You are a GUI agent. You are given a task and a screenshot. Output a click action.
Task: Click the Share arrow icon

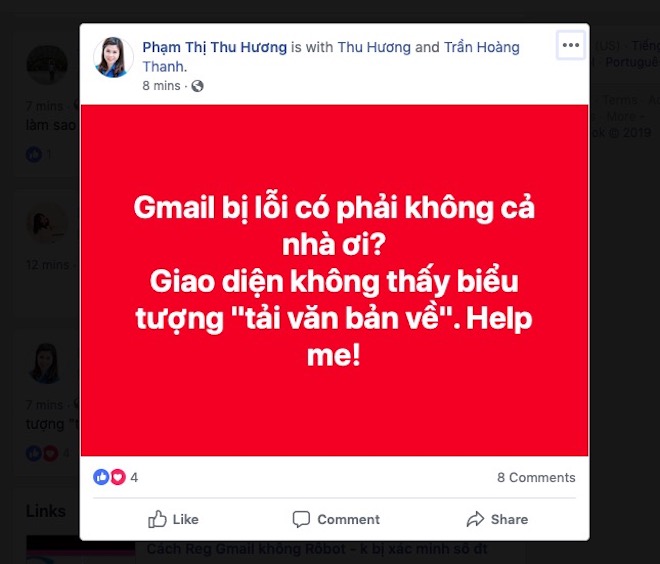(475, 519)
